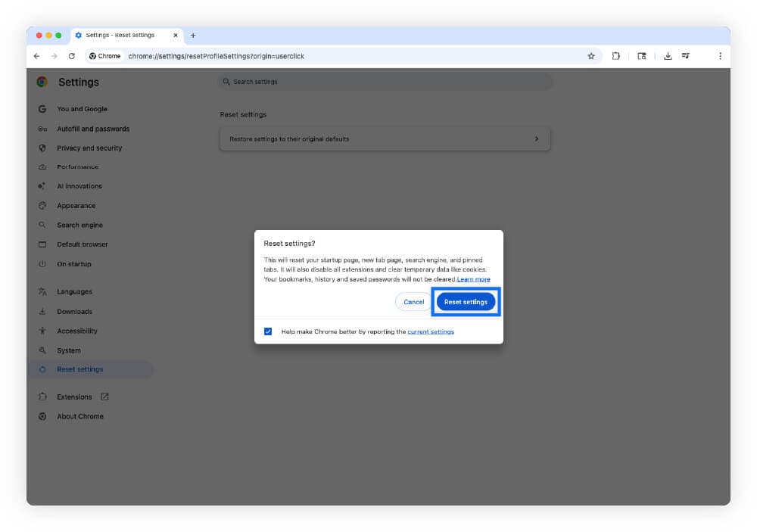Click the Chrome icon in the address bar
This screenshot has width=757, height=532.
coord(93,55)
